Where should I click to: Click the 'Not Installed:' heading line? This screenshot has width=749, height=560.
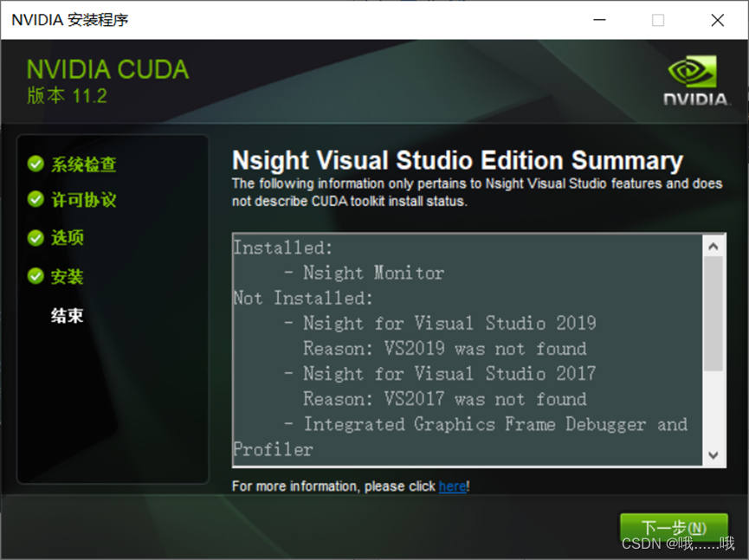click(x=303, y=299)
